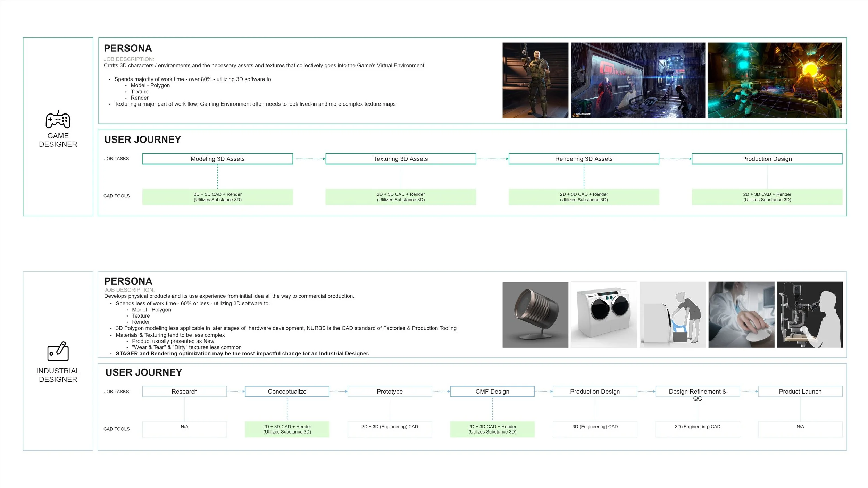Image resolution: width=868 pixels, height=488 pixels.
Task: Click the Conceptualize job task box
Action: 287,391
